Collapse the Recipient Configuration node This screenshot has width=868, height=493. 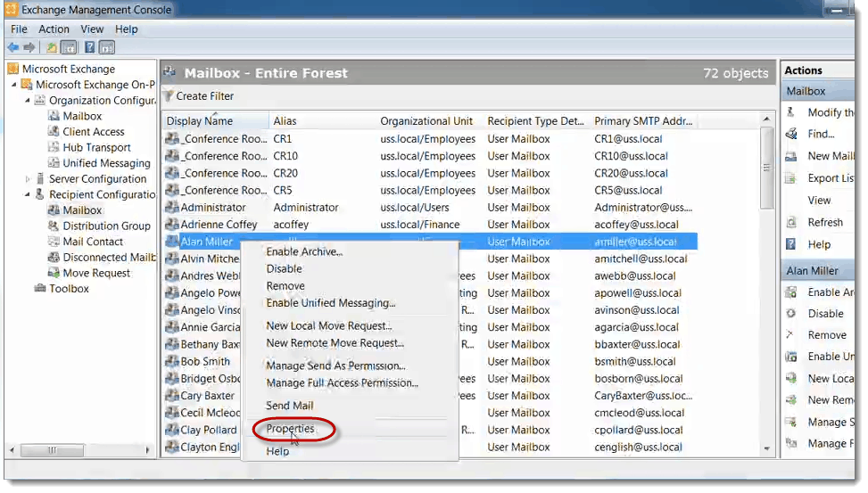28,194
